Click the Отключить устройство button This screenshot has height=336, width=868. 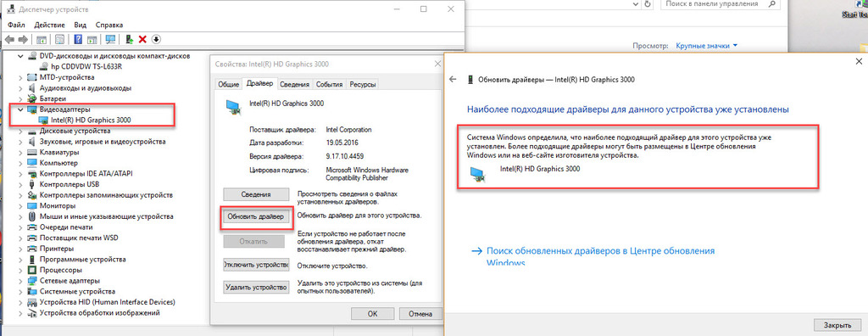point(256,265)
